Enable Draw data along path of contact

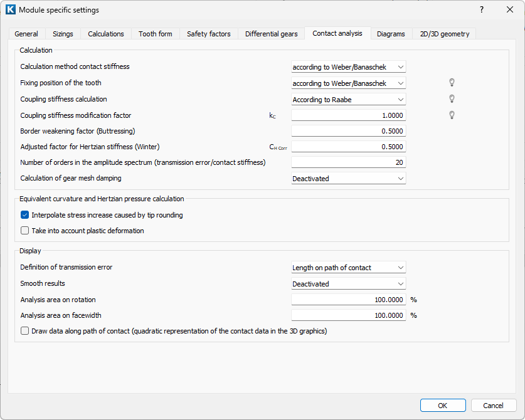tap(25, 331)
